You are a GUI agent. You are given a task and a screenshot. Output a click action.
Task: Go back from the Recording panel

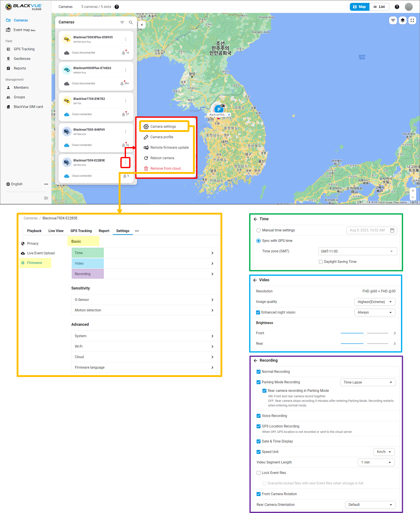255,360
